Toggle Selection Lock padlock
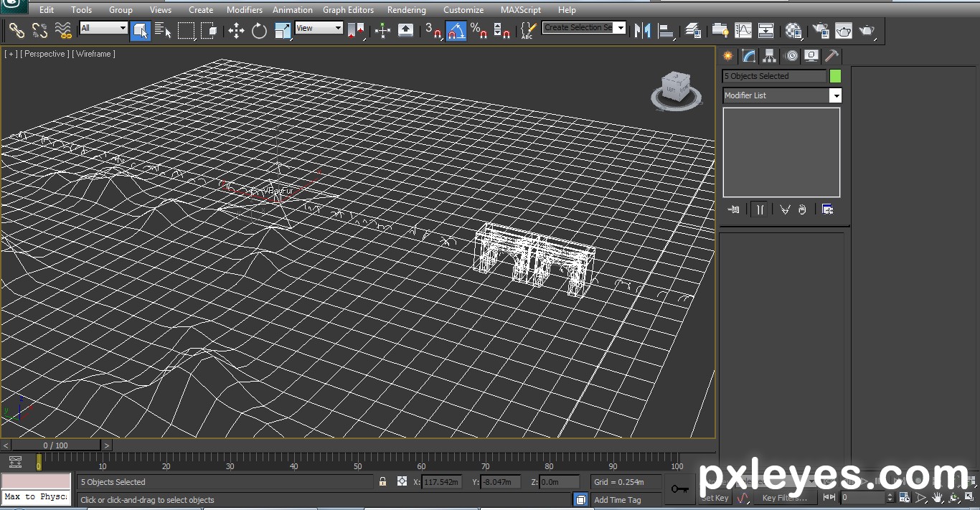The image size is (980, 510). coord(382,482)
